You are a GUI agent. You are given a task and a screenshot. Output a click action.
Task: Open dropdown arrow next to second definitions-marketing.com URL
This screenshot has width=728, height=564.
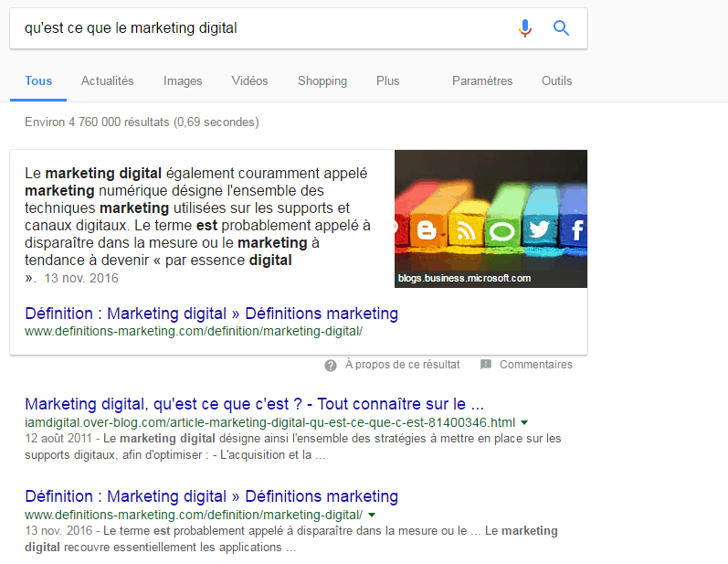point(372,515)
